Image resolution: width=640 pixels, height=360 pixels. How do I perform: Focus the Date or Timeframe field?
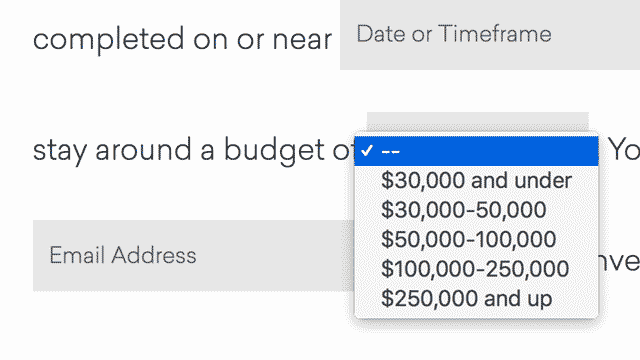pyautogui.click(x=490, y=35)
